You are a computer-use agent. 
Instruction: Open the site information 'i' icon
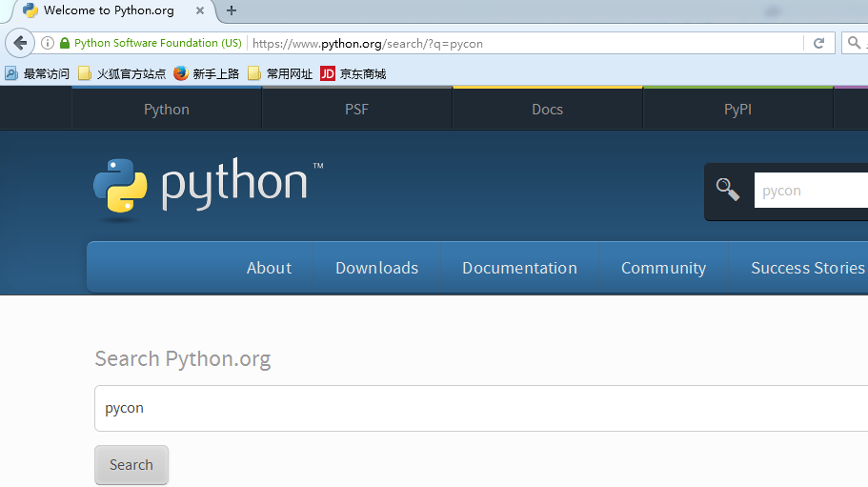click(48, 43)
